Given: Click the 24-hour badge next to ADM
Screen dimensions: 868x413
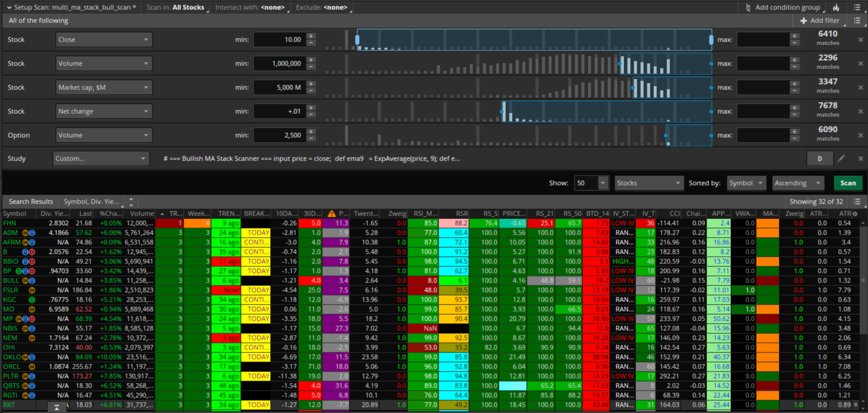Looking at the screenshot, I should tap(25, 233).
